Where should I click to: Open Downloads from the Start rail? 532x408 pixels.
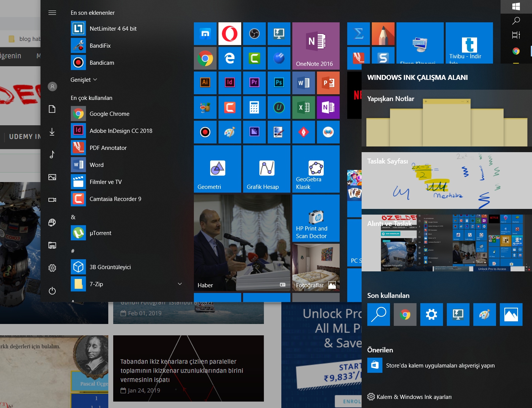(x=52, y=132)
